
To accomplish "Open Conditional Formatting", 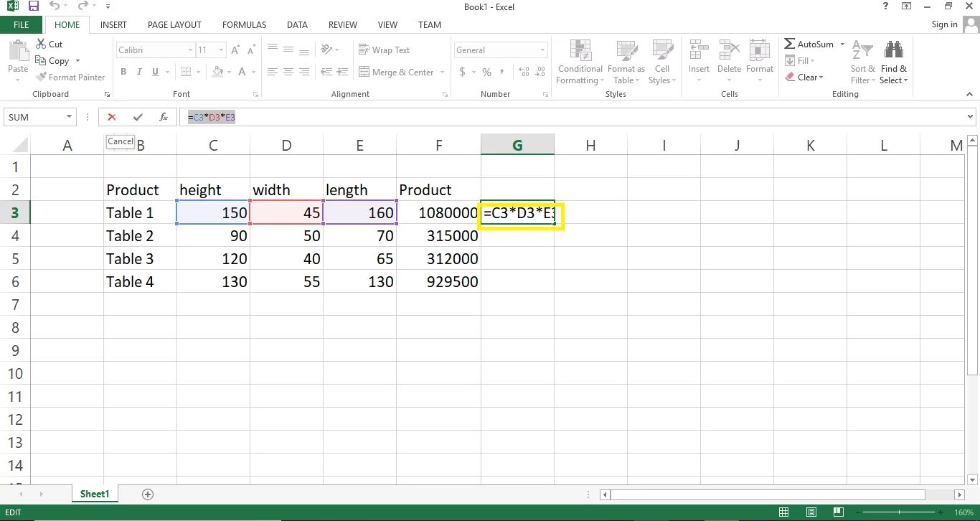I will pyautogui.click(x=580, y=62).
